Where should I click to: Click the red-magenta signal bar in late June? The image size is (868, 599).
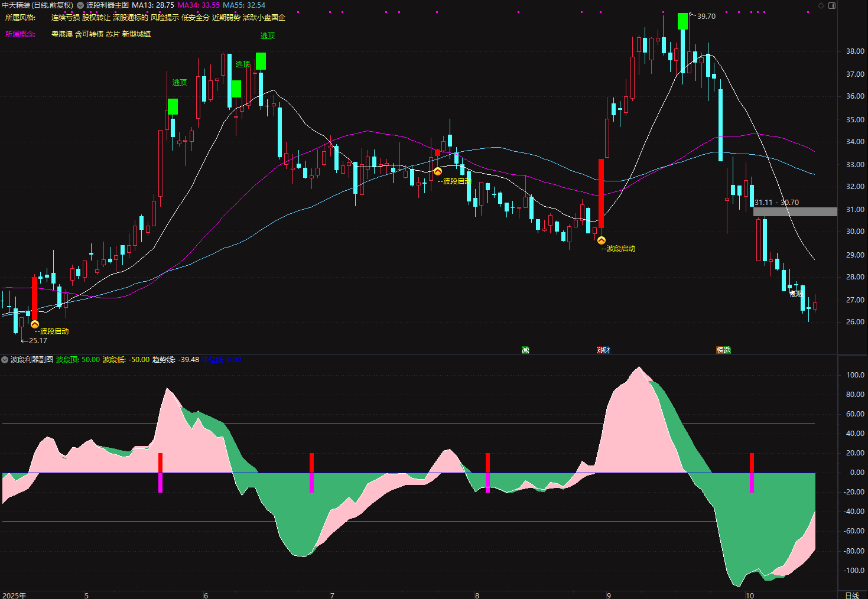point(311,473)
